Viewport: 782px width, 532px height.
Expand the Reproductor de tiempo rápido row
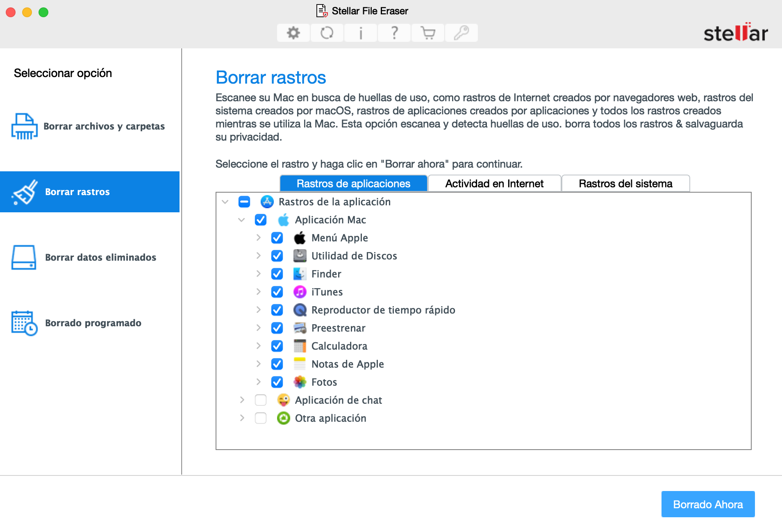pos(258,310)
